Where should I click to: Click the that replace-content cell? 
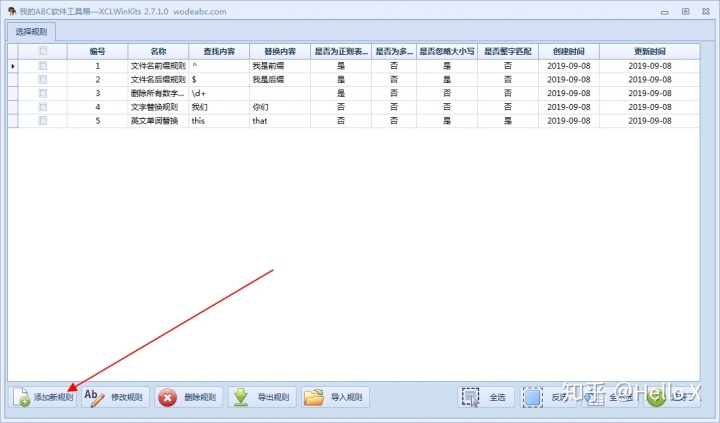pyautogui.click(x=280, y=121)
